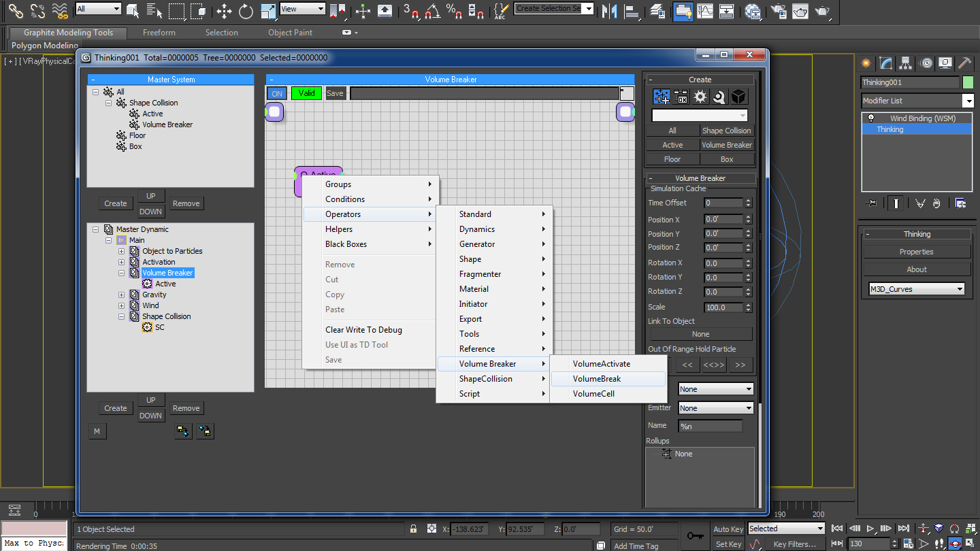The image size is (980, 551).
Task: Toggle the 3D Snaps button
Action: [410, 10]
